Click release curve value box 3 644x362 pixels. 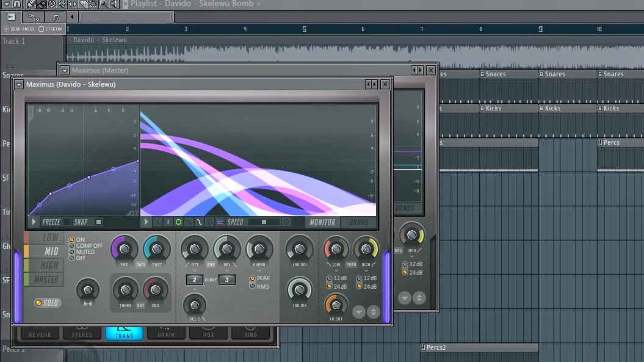[226, 280]
